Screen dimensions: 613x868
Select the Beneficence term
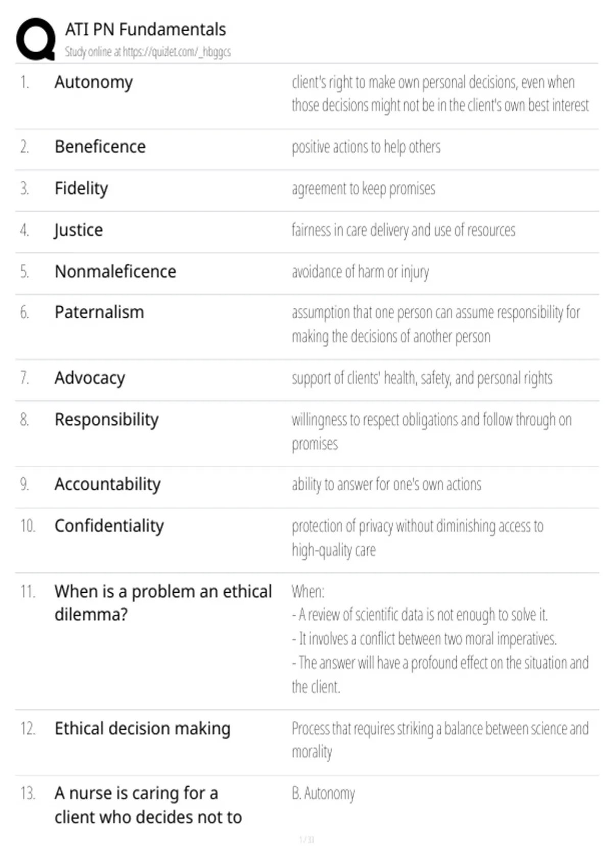click(100, 147)
